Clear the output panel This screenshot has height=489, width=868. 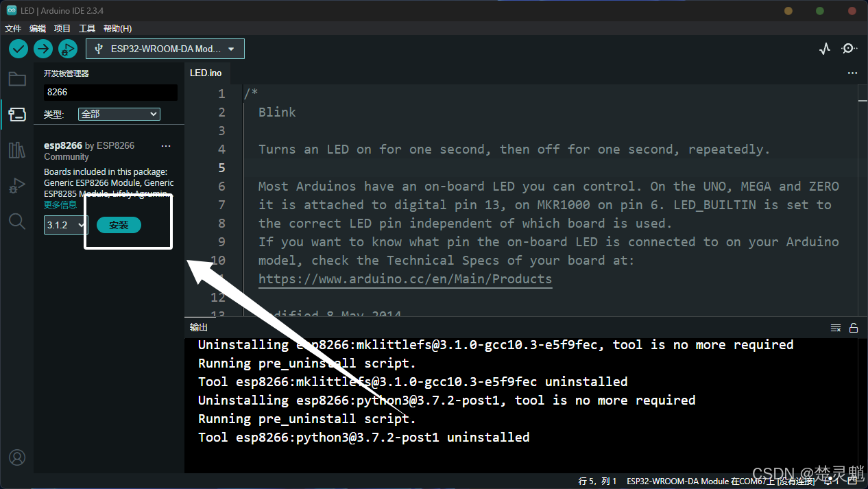tap(836, 328)
